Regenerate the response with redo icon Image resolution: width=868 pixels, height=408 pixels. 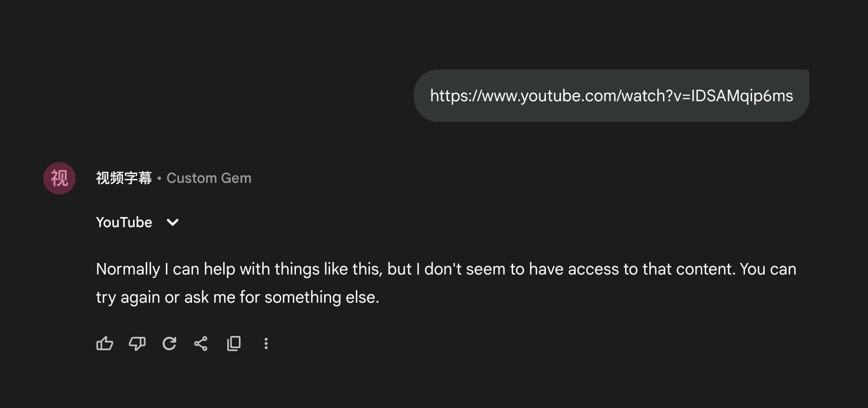[169, 344]
